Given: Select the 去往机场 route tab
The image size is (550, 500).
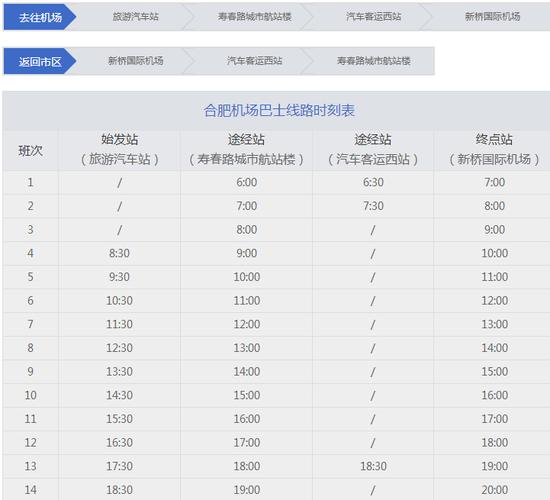Looking at the screenshot, I should point(40,17).
